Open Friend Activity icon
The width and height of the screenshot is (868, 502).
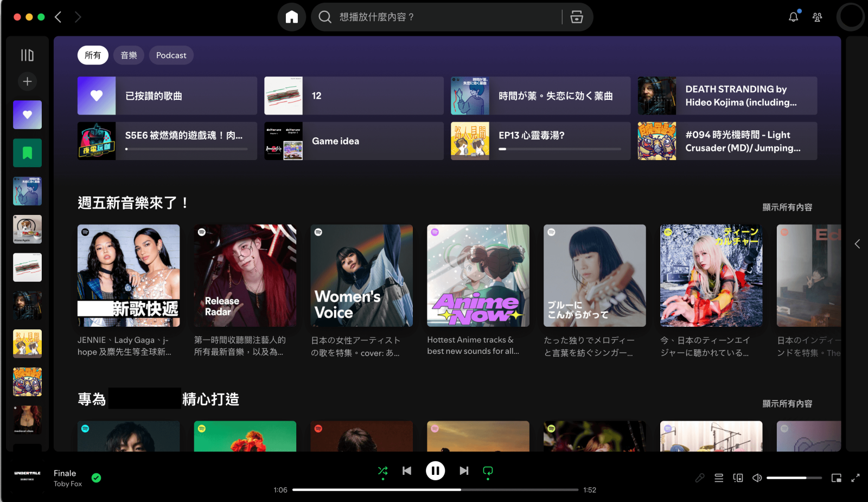[817, 17]
